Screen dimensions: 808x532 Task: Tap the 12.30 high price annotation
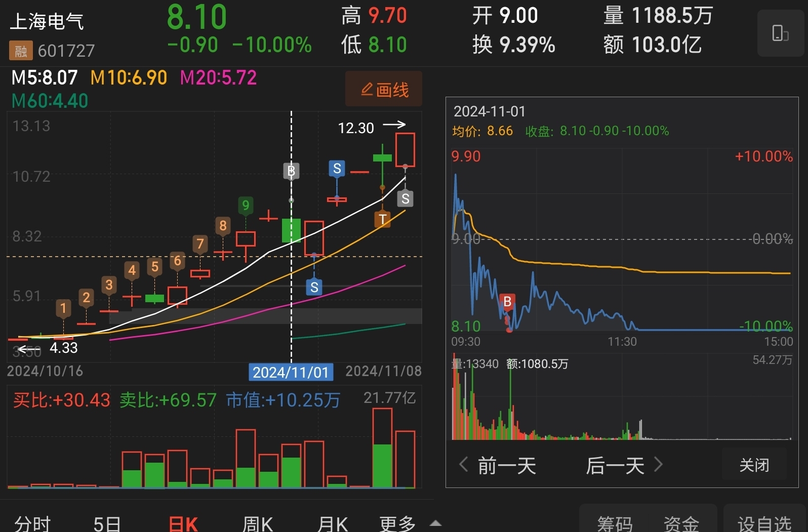pyautogui.click(x=356, y=128)
